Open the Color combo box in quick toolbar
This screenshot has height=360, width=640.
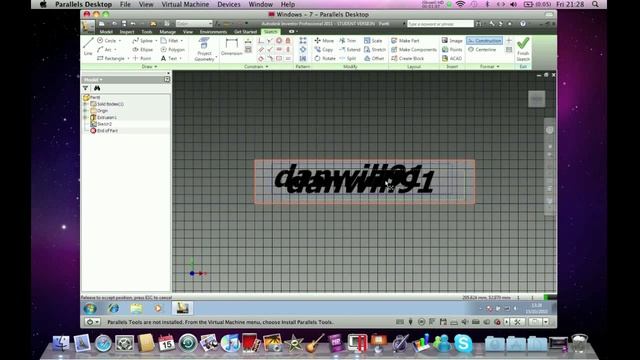(x=194, y=24)
